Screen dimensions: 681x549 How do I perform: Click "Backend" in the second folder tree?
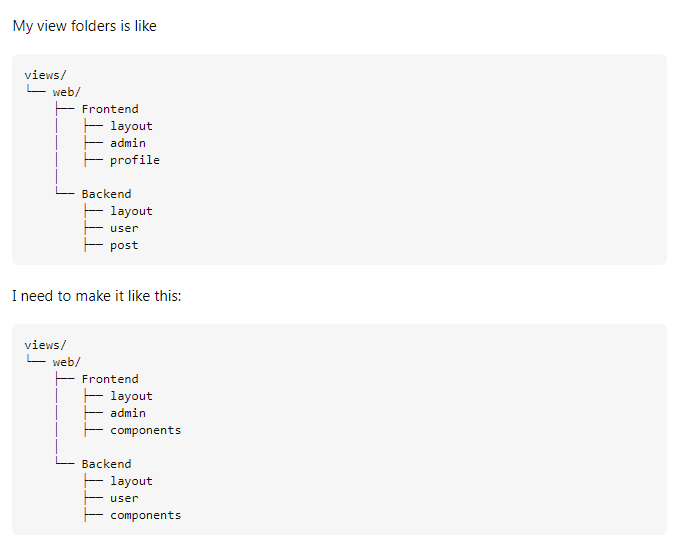coord(106,464)
